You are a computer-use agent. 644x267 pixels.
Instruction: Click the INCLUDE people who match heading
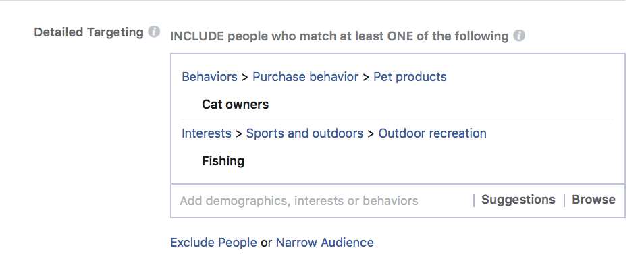(340, 36)
